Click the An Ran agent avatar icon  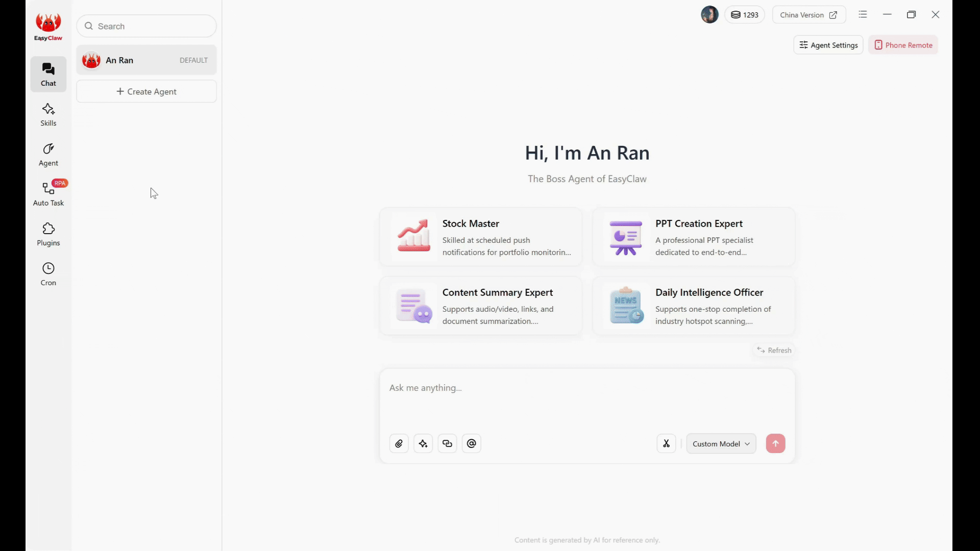[x=91, y=60]
